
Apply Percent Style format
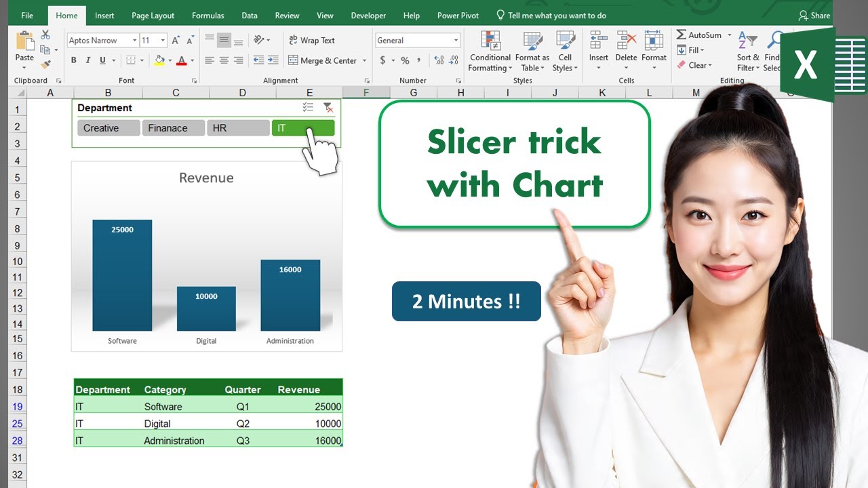click(405, 60)
